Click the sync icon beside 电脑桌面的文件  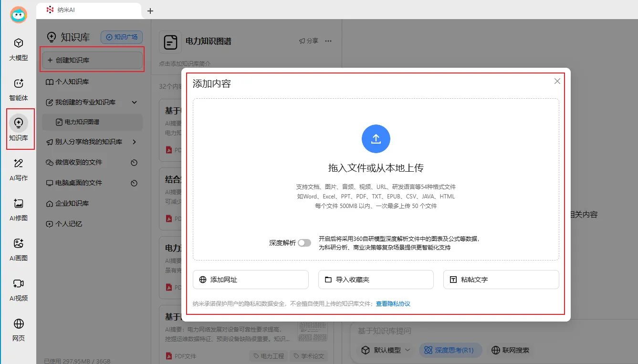point(134,183)
